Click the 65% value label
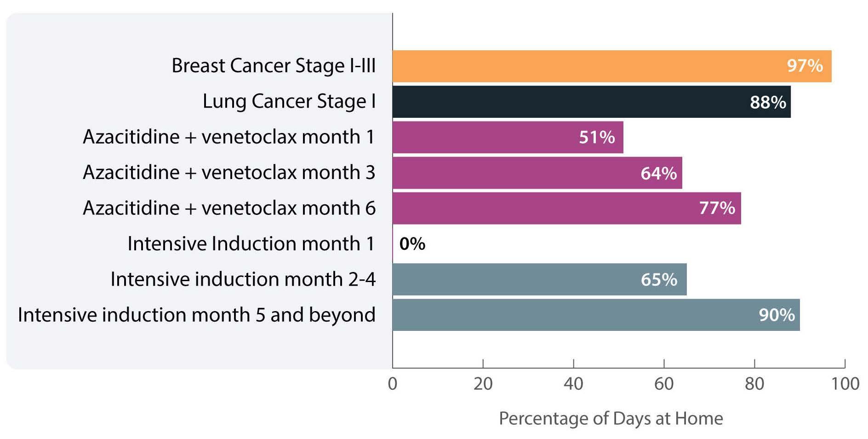 coord(659,280)
